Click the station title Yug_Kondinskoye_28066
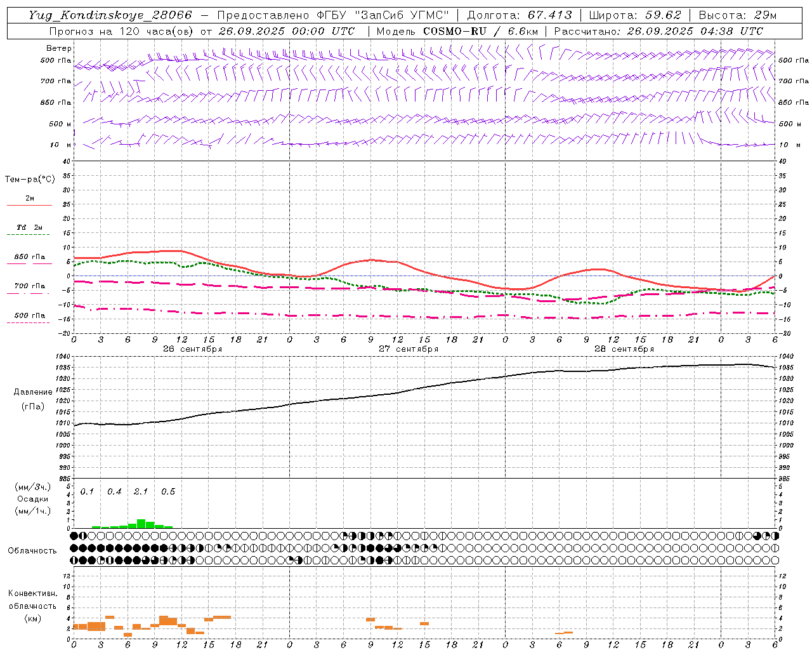 pos(110,15)
